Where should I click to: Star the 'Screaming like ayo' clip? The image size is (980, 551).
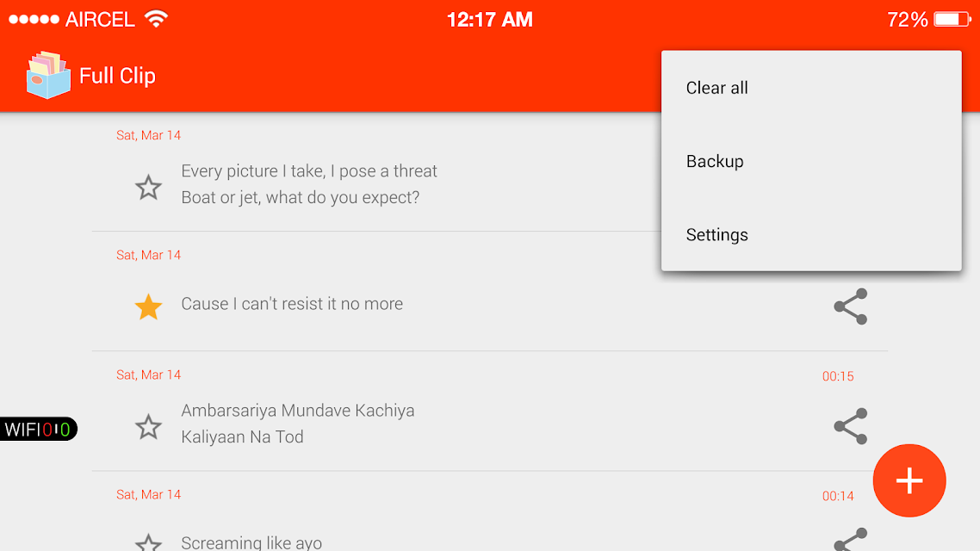148,542
